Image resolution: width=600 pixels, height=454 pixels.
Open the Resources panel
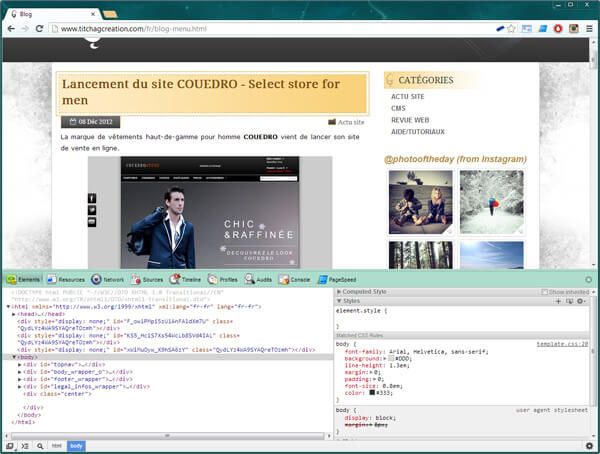65,279
